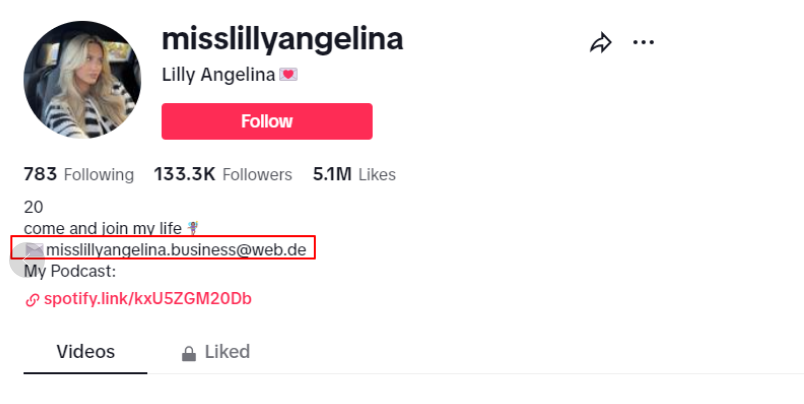
Task: Follow the misslillyangelina account
Action: tap(266, 121)
